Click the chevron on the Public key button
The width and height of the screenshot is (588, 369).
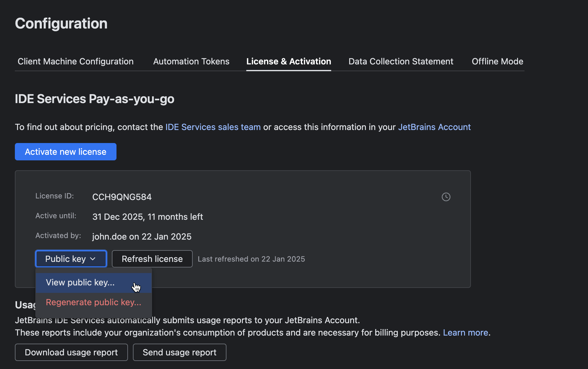point(93,259)
